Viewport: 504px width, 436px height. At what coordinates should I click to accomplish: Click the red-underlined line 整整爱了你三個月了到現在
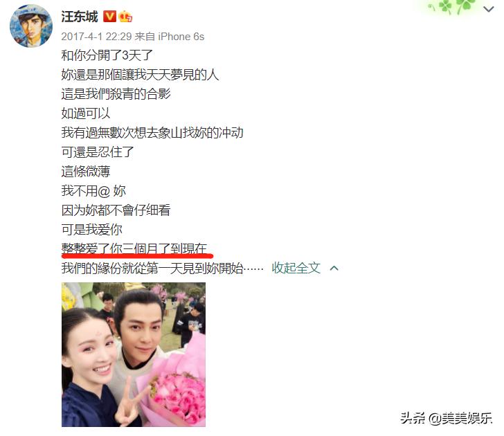134,248
